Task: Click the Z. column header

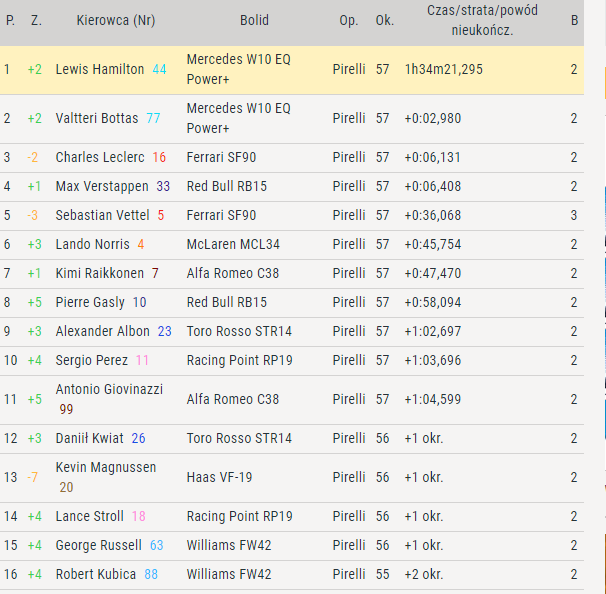Action: coord(36,20)
